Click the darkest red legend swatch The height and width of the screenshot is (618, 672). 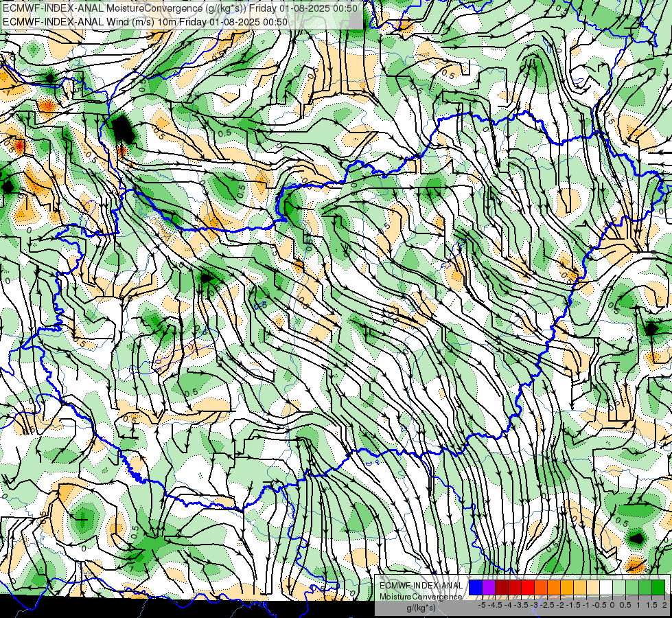tap(502, 588)
